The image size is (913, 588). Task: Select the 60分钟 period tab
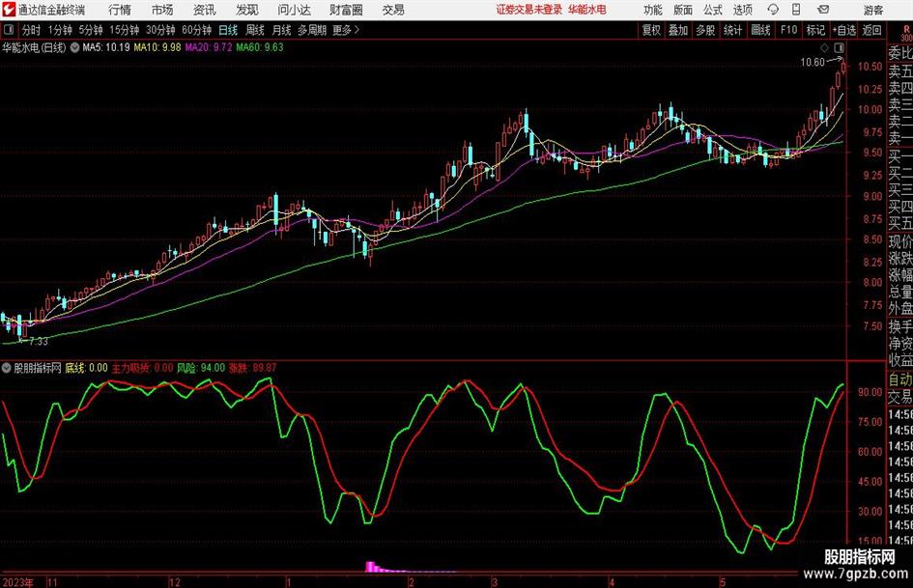click(x=196, y=30)
